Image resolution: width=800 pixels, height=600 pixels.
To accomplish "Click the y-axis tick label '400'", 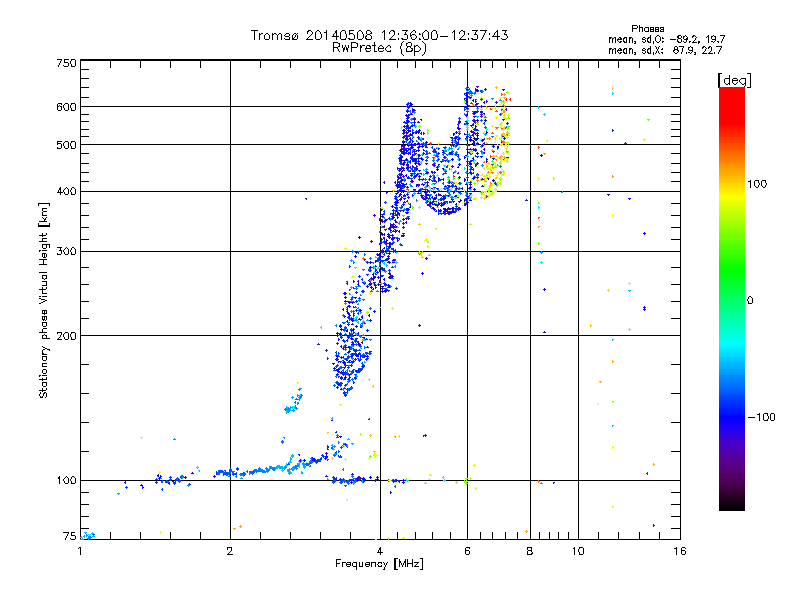I will click(67, 192).
